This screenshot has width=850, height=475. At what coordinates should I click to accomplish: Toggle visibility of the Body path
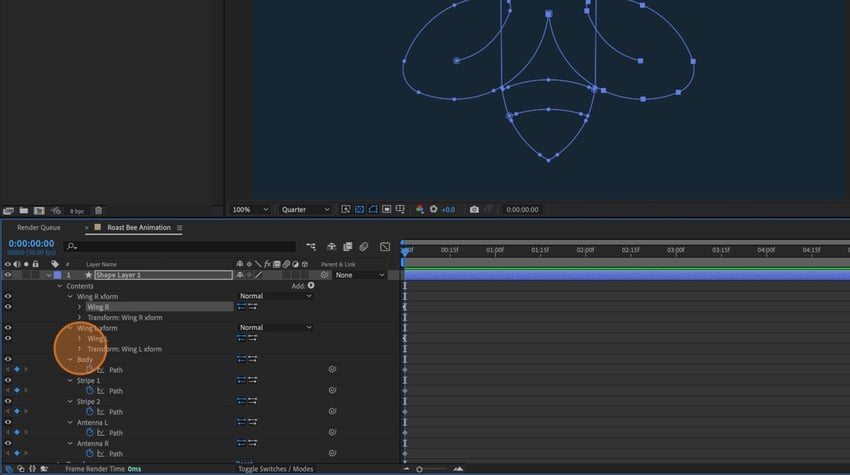pos(8,359)
